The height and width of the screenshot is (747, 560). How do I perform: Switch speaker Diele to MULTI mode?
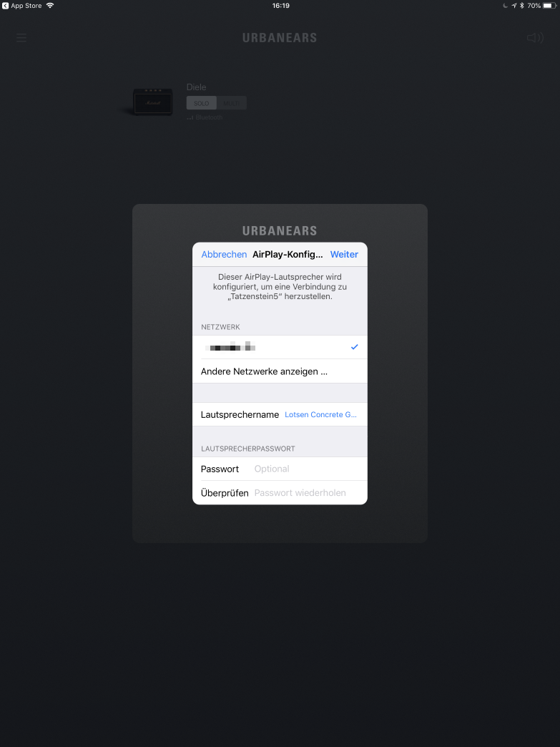232,103
